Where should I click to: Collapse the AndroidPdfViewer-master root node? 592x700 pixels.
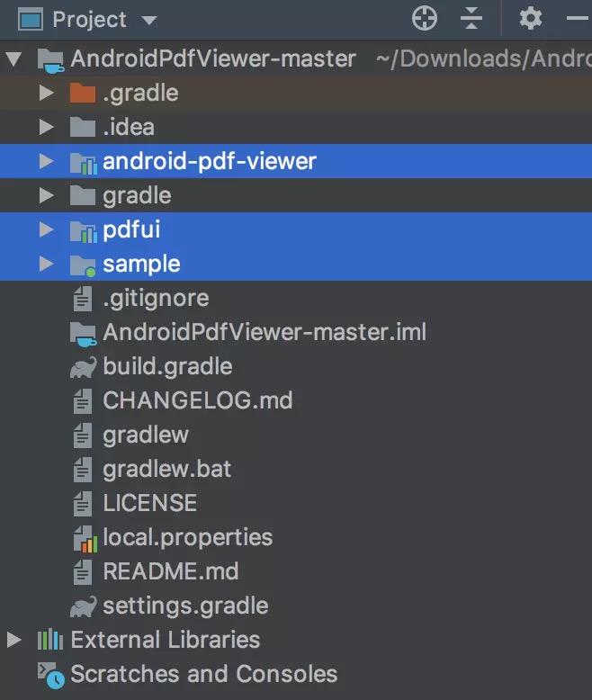(13, 58)
